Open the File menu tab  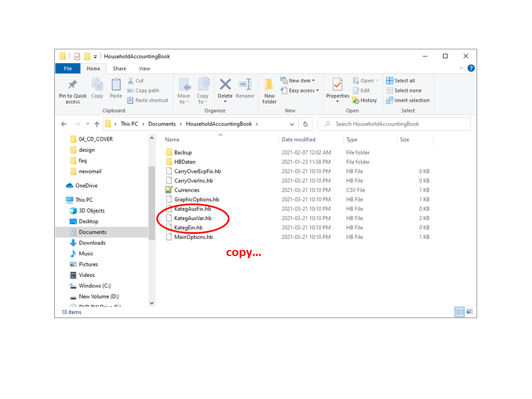68,69
